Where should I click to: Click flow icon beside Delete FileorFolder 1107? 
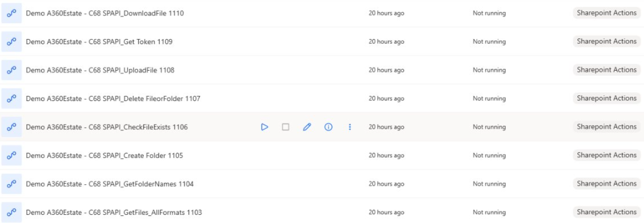(x=11, y=98)
